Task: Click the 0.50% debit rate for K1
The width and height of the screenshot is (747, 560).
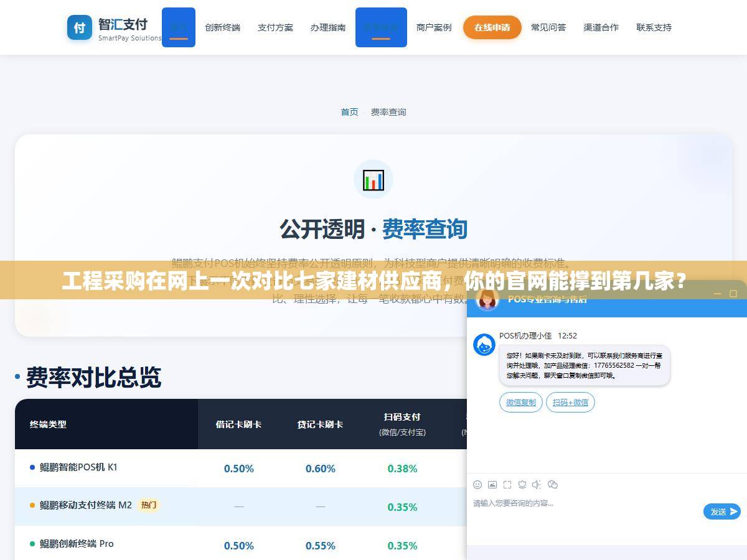Action: (239, 469)
